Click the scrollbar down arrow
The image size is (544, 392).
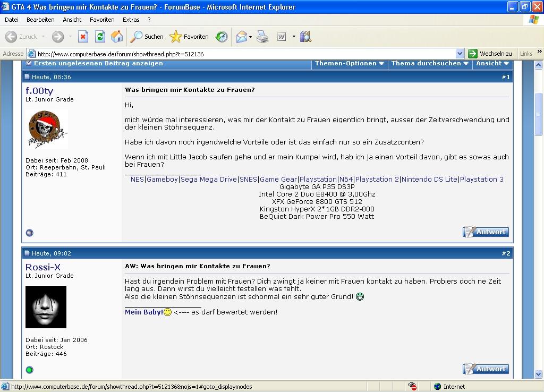[539, 374]
